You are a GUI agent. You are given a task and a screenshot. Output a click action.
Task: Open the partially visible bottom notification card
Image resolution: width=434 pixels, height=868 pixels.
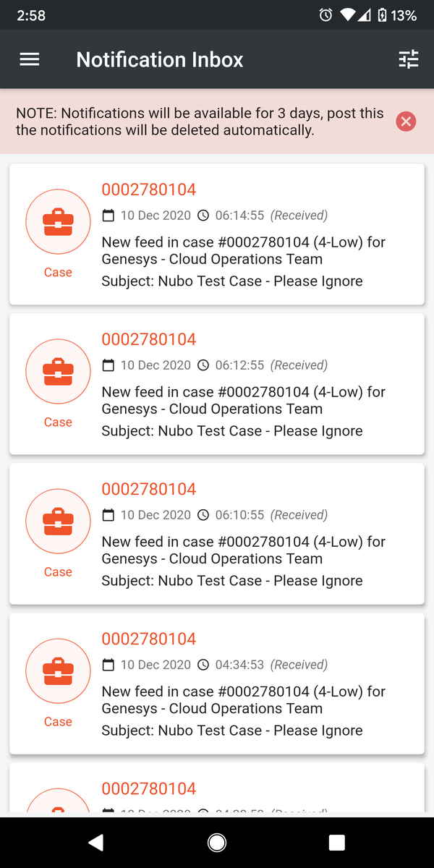(217, 790)
